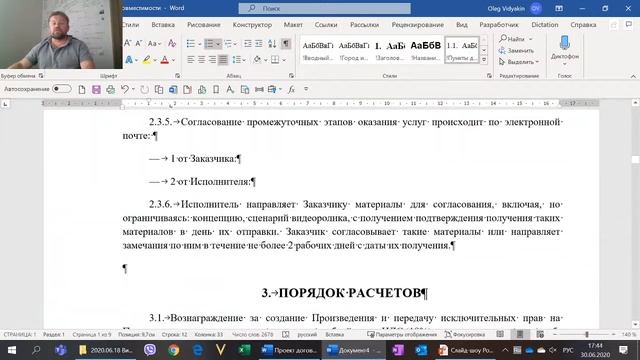The height and width of the screenshot is (360, 640).
Task: Collapse the ribbon
Action: pos(633,76)
